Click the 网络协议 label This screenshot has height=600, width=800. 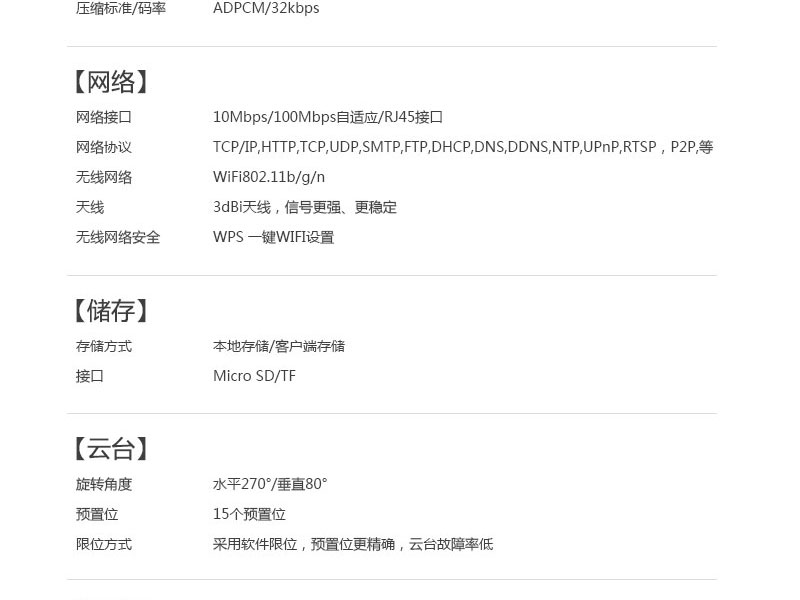[104, 147]
